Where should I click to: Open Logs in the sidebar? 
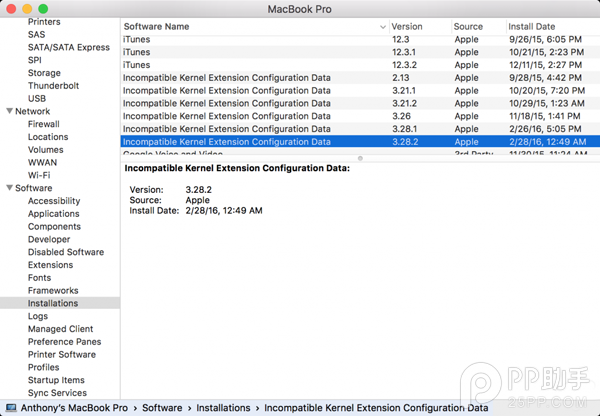click(37, 316)
